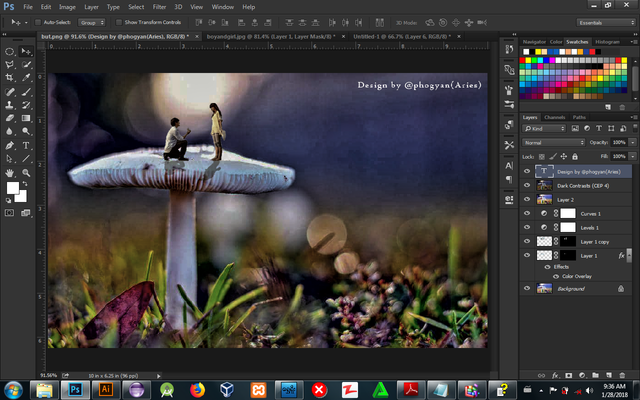
Task: Switch to the Channels tab
Action: coord(554,118)
